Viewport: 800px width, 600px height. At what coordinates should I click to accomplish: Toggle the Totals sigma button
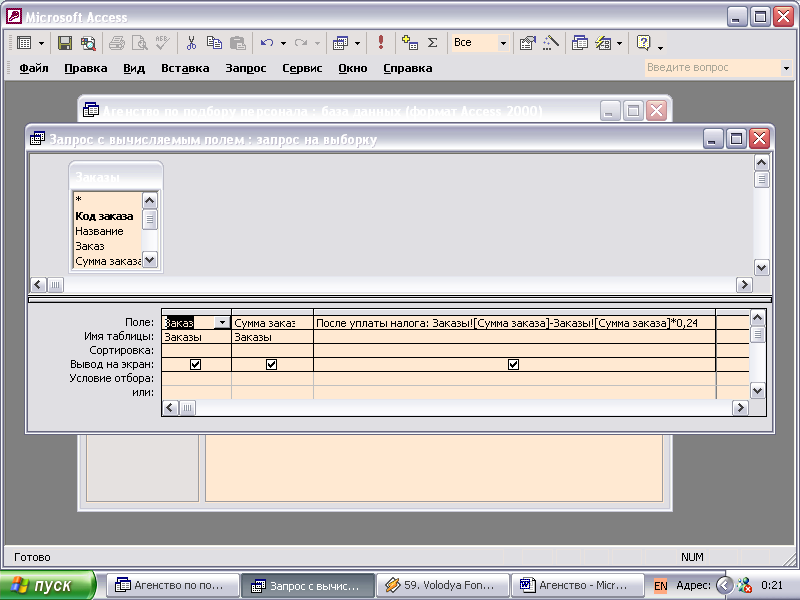433,43
